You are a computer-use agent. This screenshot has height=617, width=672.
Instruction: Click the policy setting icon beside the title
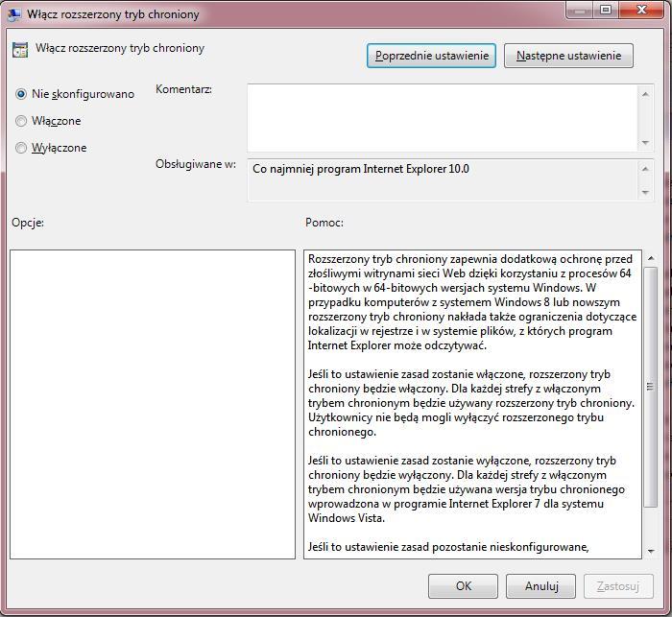pyautogui.click(x=20, y=50)
